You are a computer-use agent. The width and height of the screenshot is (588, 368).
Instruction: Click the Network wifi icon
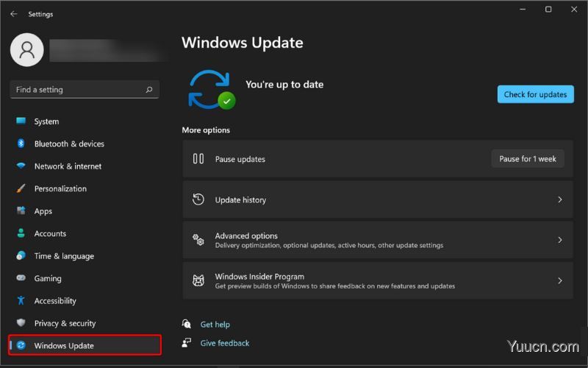pos(21,166)
